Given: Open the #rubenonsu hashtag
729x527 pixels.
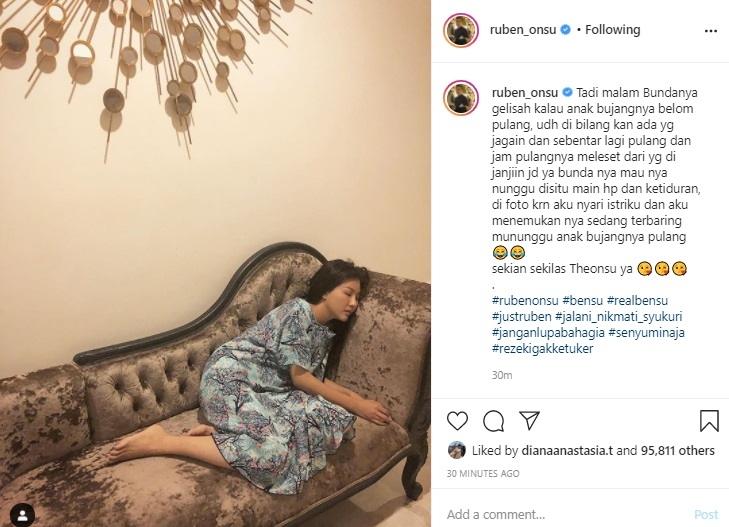Looking at the screenshot, I should [525, 300].
